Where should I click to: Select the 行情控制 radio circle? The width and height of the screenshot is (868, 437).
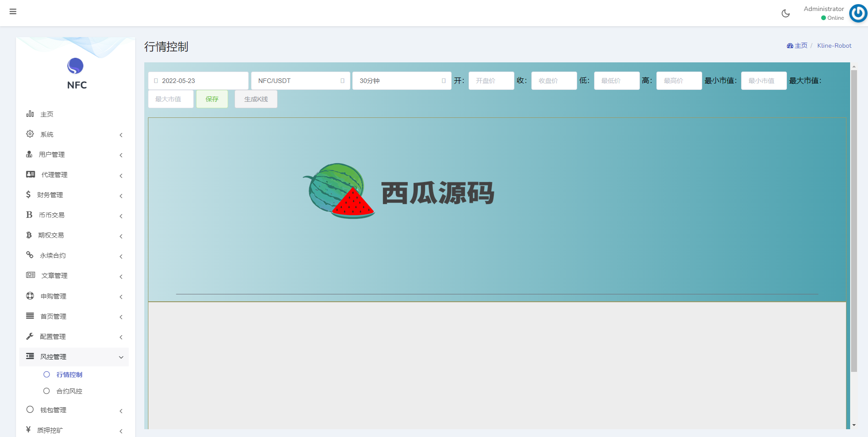tap(47, 375)
